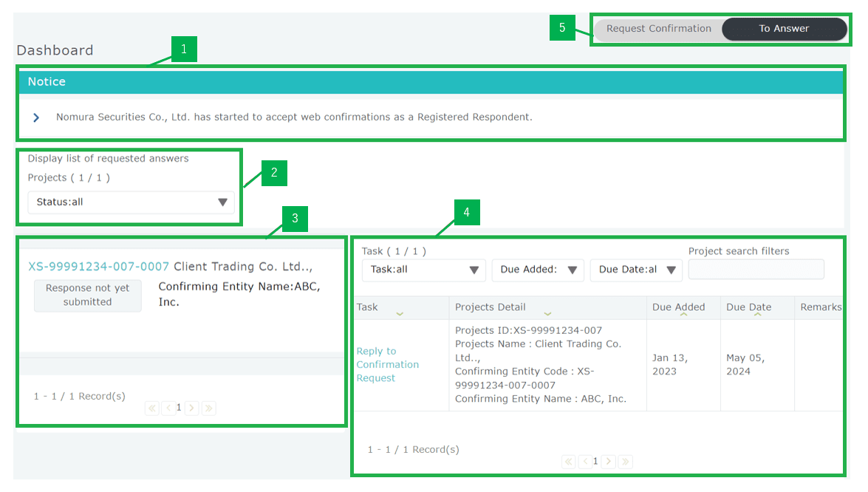Click the Reply to Confirmation Request link
This screenshot has height=492, width=868.
pyautogui.click(x=387, y=365)
